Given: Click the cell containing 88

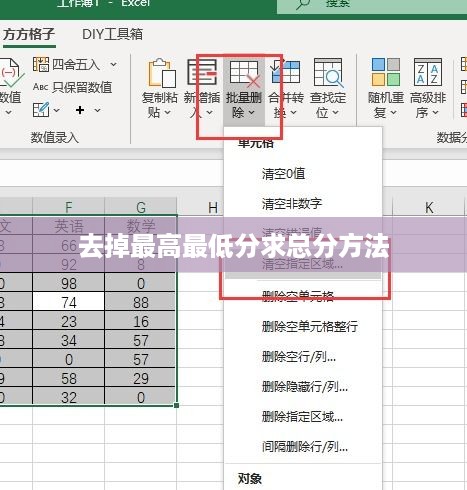Looking at the screenshot, I should [x=141, y=303].
